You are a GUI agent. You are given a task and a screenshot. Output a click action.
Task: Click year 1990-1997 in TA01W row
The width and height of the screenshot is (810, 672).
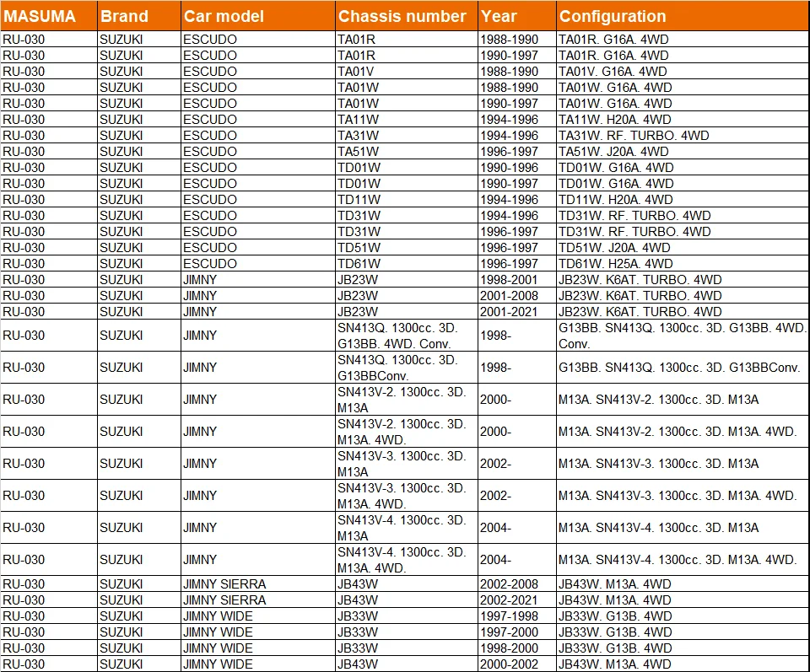tap(517, 103)
